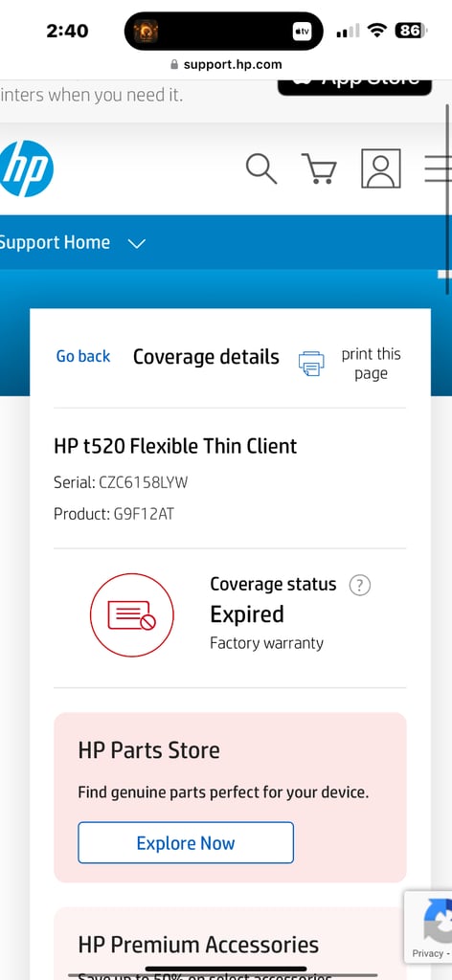This screenshot has height=980, width=452.
Task: Open the Support Home menu
Action: 55,242
